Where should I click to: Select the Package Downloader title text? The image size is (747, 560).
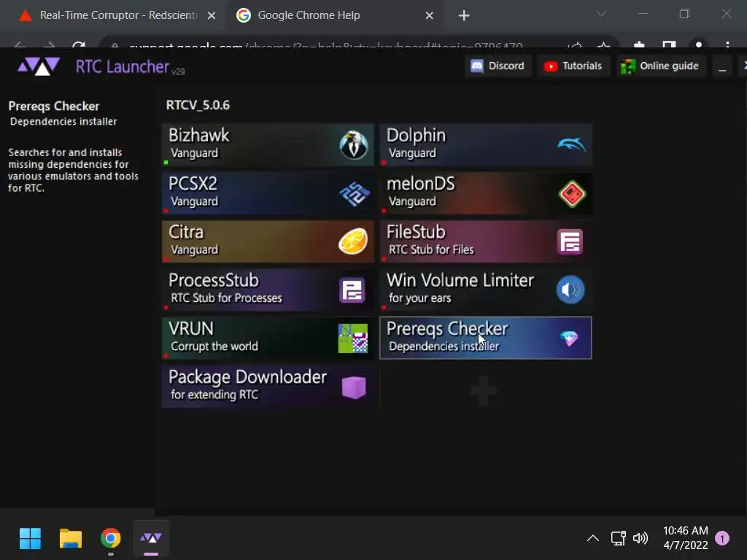coord(248,377)
